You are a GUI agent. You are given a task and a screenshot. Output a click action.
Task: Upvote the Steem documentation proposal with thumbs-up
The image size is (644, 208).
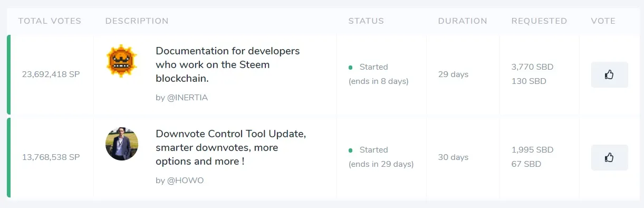(x=609, y=74)
